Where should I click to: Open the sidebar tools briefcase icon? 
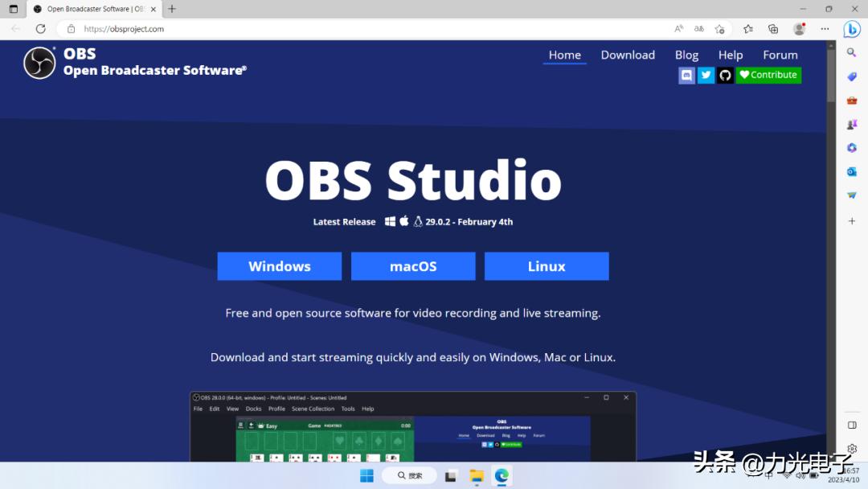[852, 101]
